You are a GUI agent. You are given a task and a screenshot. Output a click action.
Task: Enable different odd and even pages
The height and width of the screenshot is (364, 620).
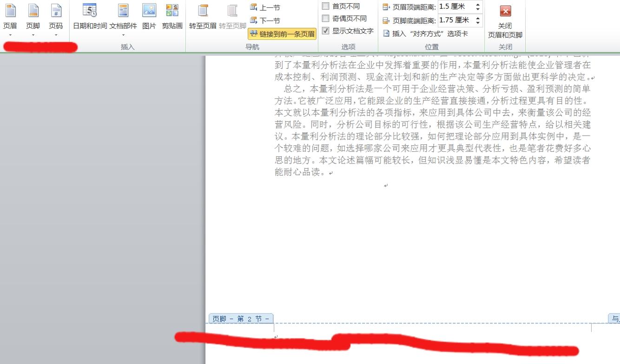pyautogui.click(x=326, y=19)
